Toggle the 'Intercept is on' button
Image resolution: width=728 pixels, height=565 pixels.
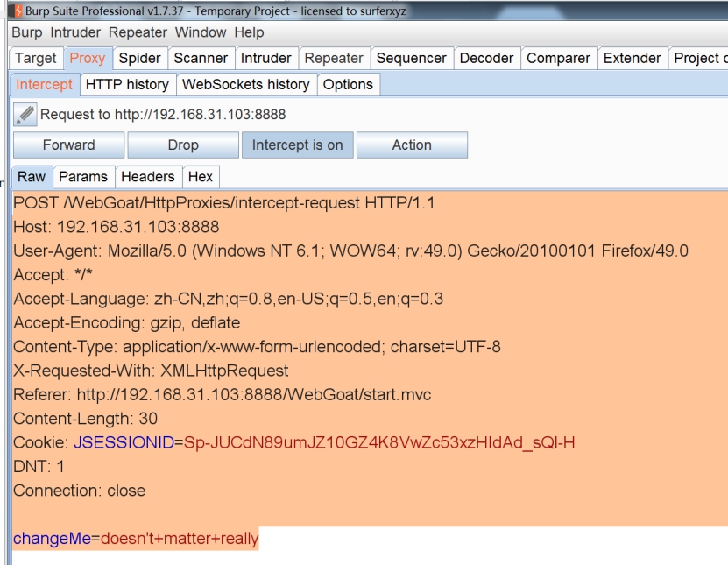click(x=298, y=145)
